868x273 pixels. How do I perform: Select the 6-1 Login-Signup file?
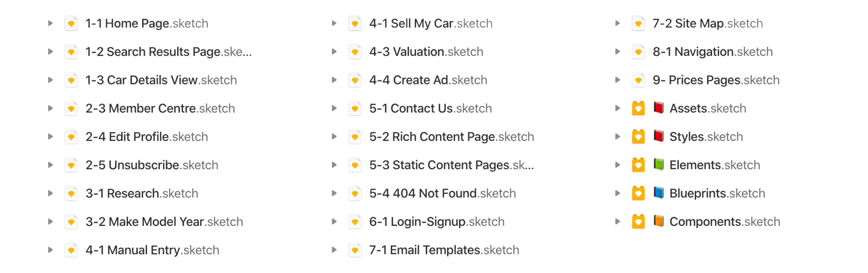coord(436,222)
